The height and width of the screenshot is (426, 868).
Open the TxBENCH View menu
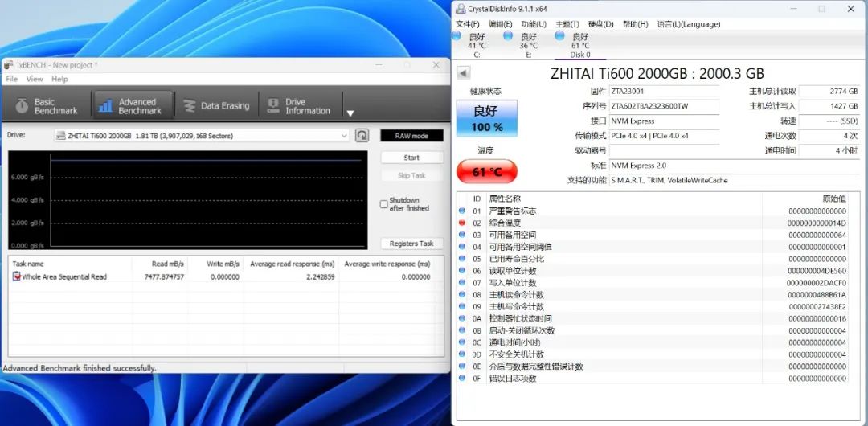(x=35, y=80)
